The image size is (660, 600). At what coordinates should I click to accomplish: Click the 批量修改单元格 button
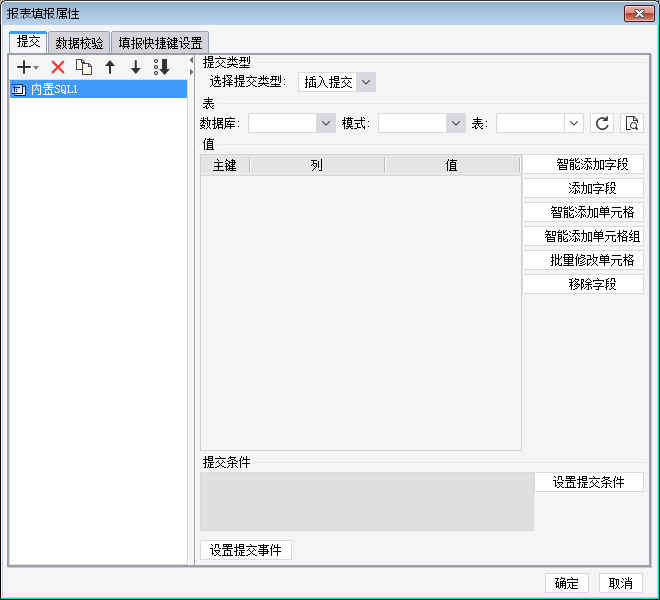pyautogui.click(x=583, y=260)
